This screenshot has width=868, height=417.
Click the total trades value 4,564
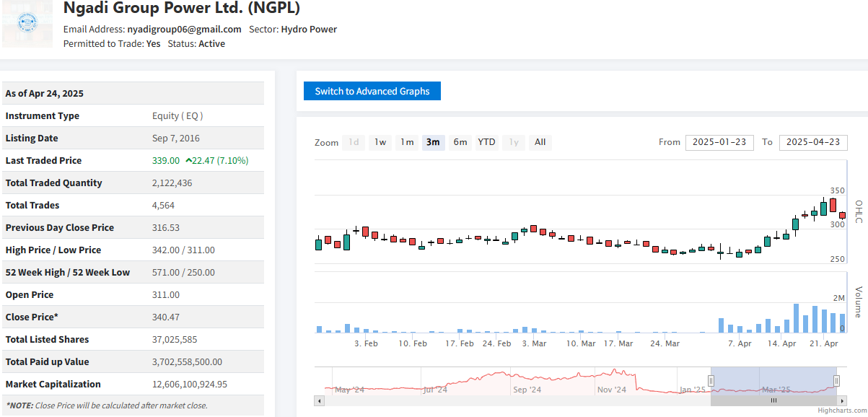pos(163,205)
